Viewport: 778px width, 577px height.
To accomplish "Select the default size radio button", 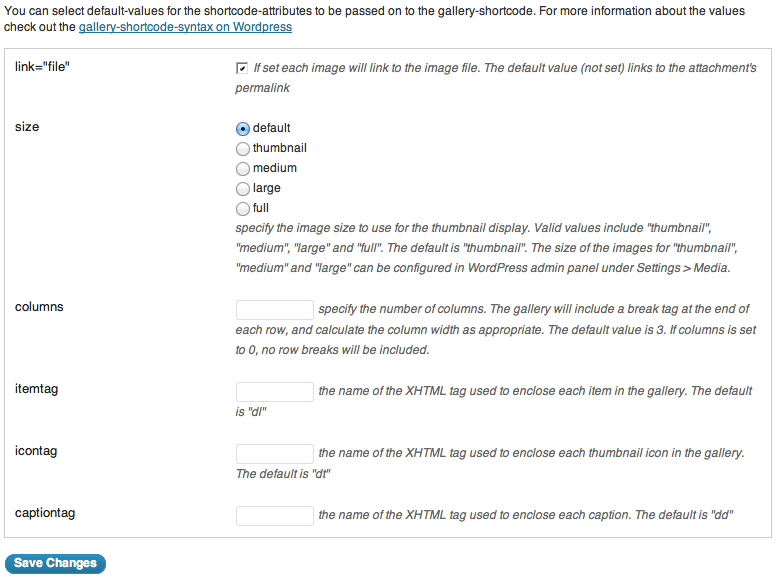I will pyautogui.click(x=243, y=129).
